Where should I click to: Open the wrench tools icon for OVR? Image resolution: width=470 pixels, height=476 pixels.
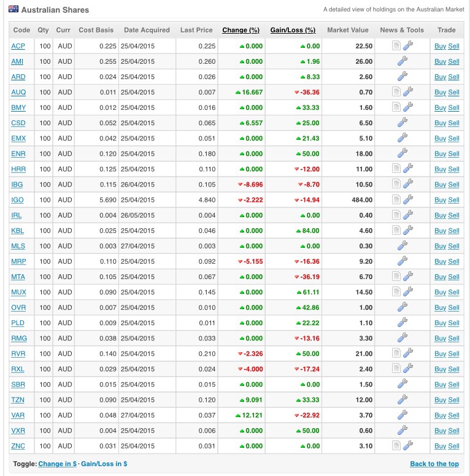tap(403, 307)
